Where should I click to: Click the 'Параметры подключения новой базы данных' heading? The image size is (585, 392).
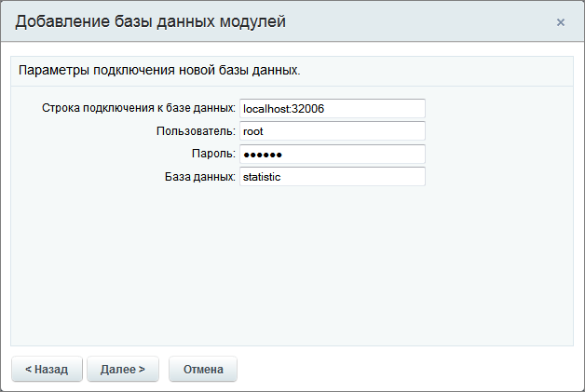pos(159,70)
